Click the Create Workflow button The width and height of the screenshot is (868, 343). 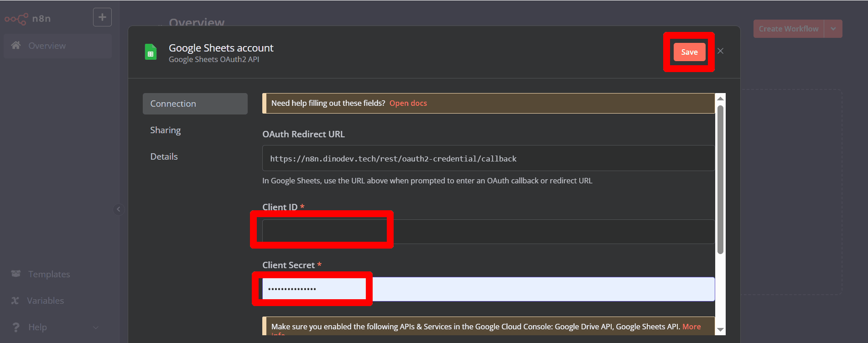[789, 29]
